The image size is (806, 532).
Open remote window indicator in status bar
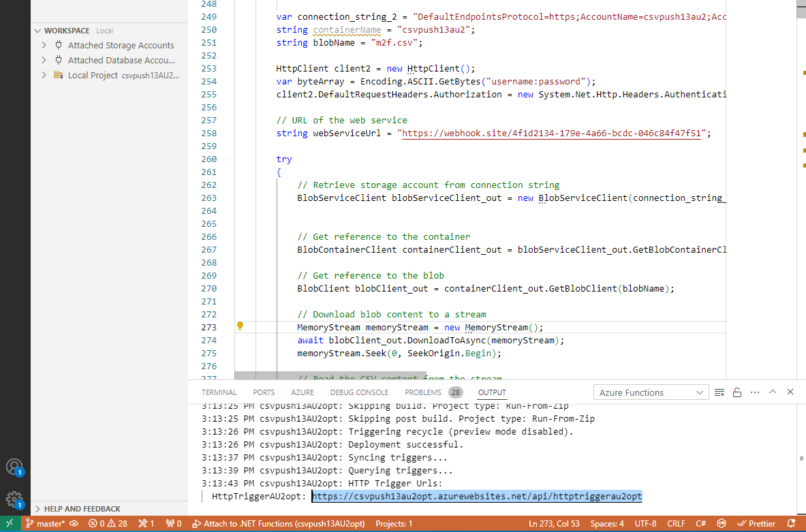point(10,524)
